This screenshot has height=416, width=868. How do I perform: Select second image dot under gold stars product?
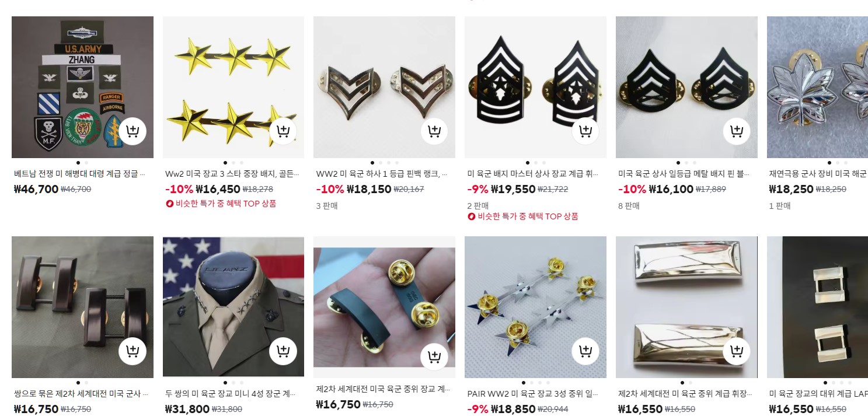pyautogui.click(x=233, y=163)
